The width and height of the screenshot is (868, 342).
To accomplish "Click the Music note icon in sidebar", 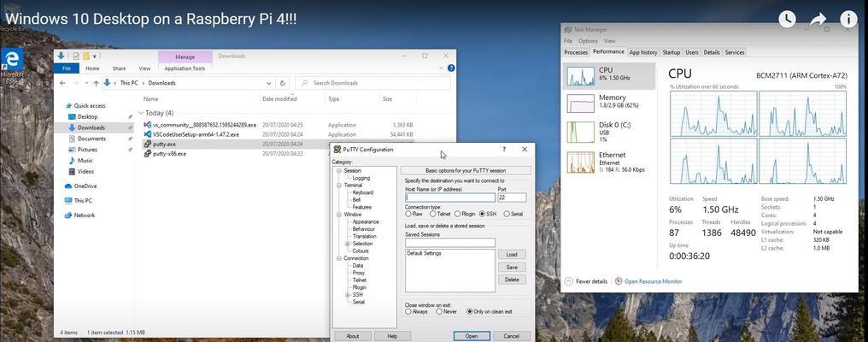I will click(x=72, y=161).
